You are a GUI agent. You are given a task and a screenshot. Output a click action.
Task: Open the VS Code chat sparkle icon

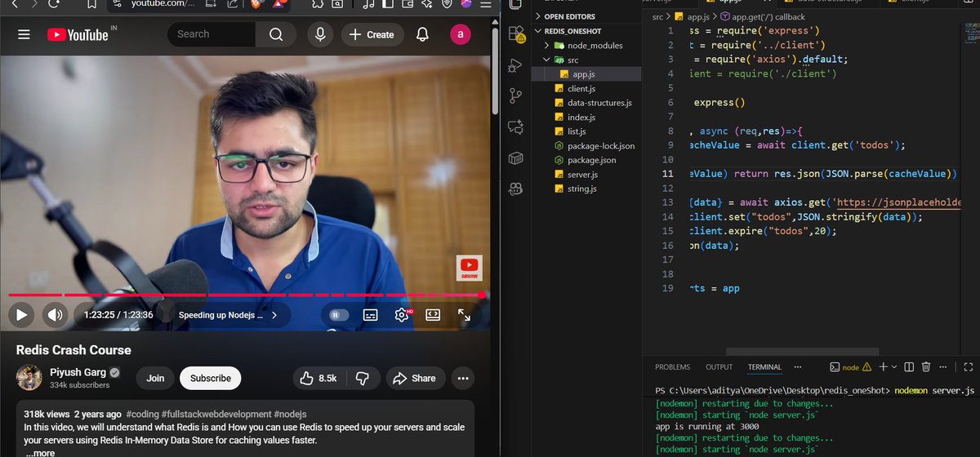coord(516,126)
